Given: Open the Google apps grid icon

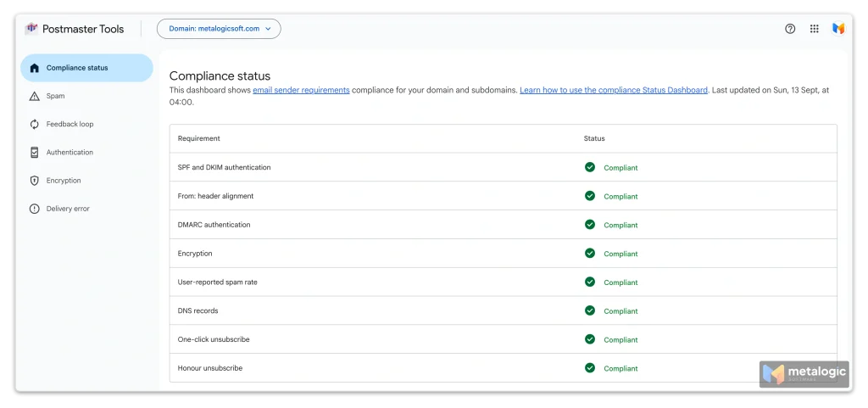Looking at the screenshot, I should coord(815,29).
